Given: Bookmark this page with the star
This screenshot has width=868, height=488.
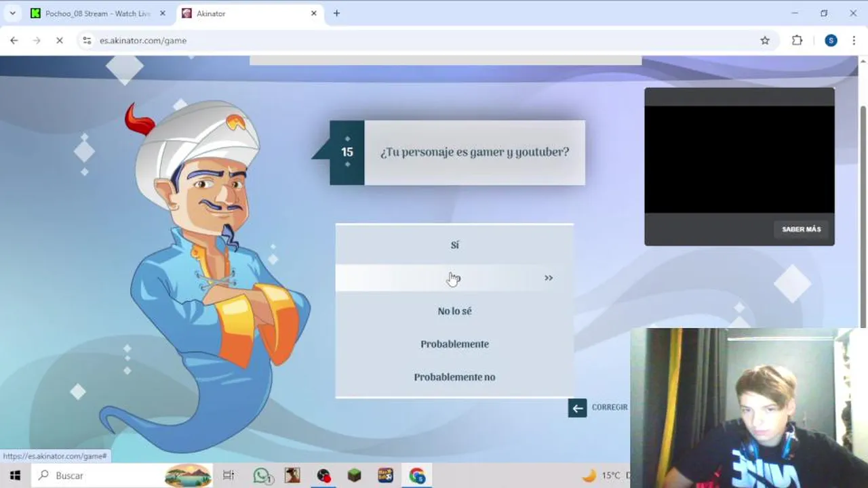Looking at the screenshot, I should [765, 41].
